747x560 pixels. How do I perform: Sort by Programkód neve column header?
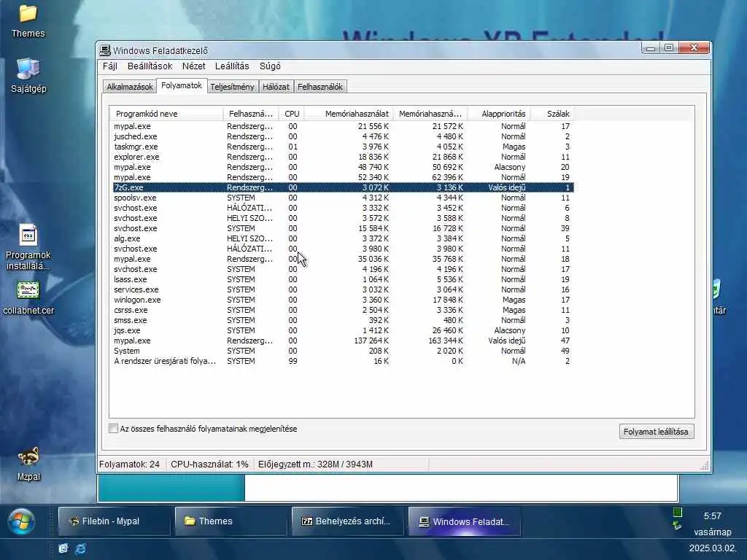click(x=166, y=114)
